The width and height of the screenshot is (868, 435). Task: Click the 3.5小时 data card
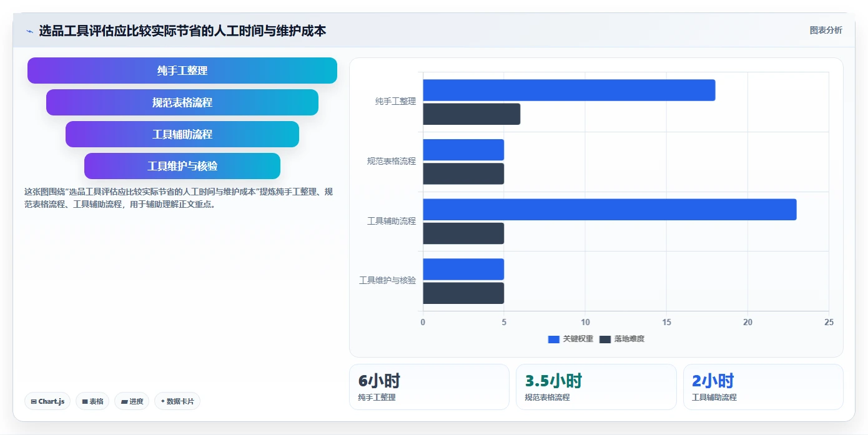pos(596,387)
